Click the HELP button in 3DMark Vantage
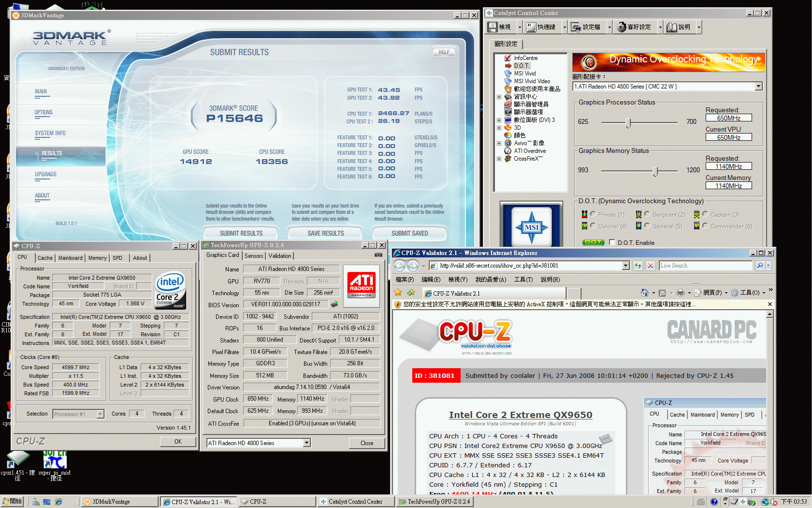This screenshot has height=508, width=812. [444, 52]
